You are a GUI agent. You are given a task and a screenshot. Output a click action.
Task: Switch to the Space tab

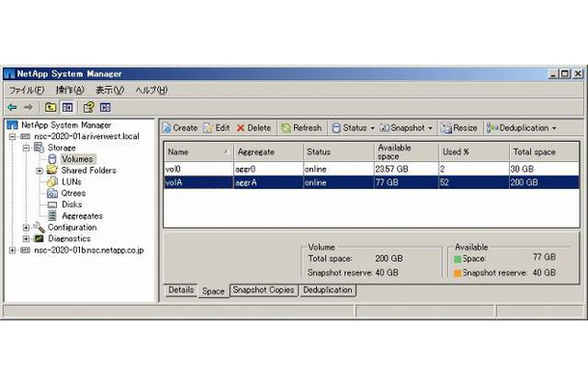(x=213, y=291)
